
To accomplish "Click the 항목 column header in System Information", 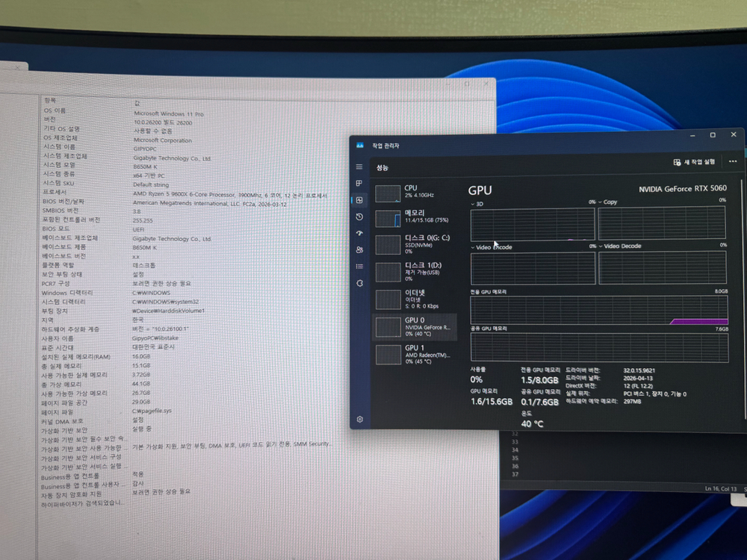I will click(50, 100).
